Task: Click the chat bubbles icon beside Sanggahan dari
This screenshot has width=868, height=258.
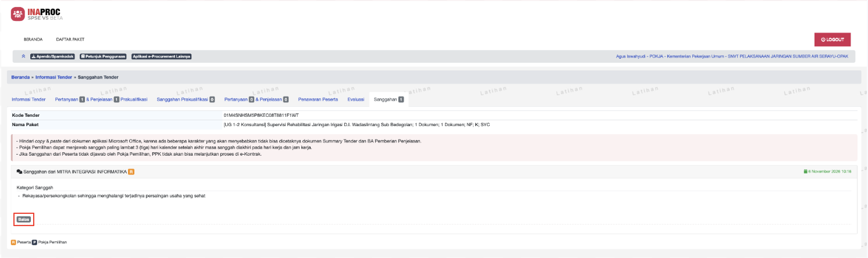Action: (x=19, y=171)
